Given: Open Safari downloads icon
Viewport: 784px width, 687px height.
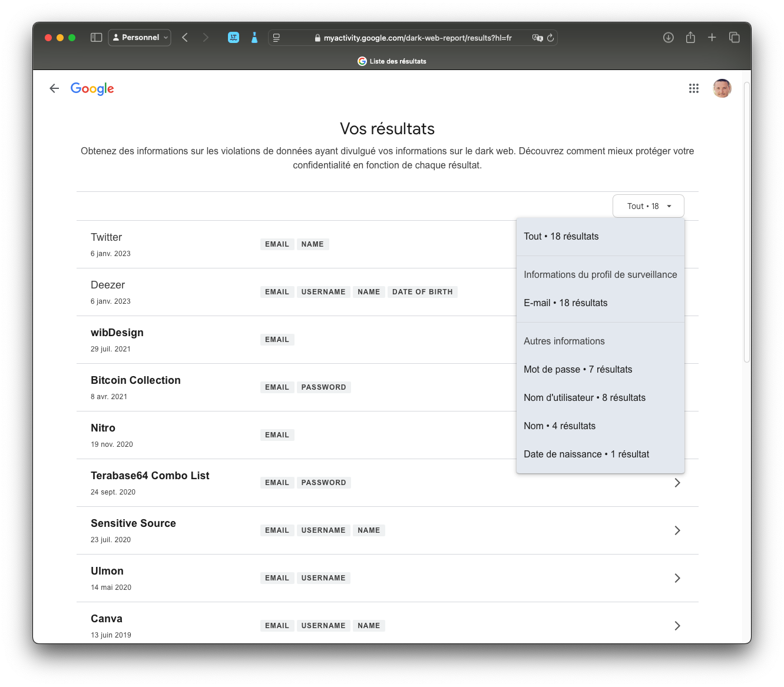Looking at the screenshot, I should (x=668, y=38).
